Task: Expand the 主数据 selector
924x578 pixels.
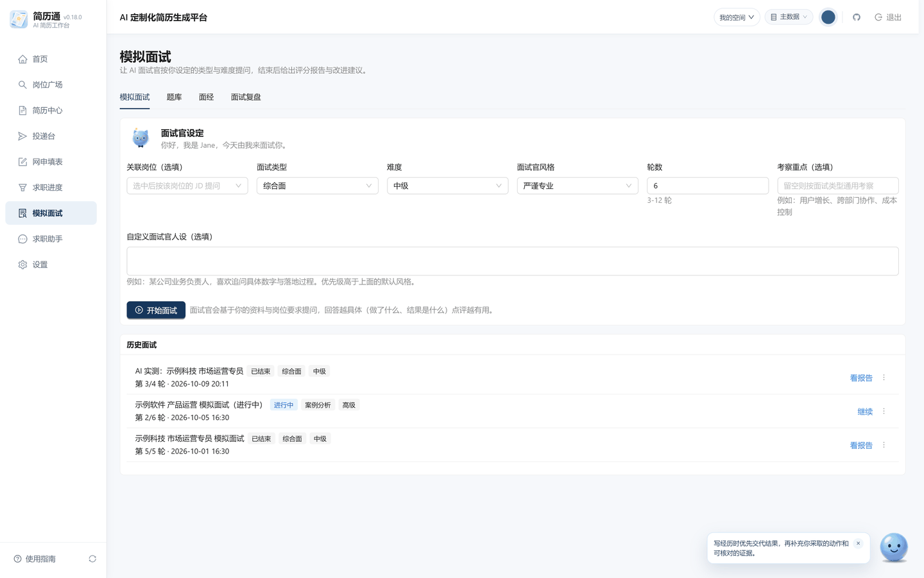Action: [789, 17]
